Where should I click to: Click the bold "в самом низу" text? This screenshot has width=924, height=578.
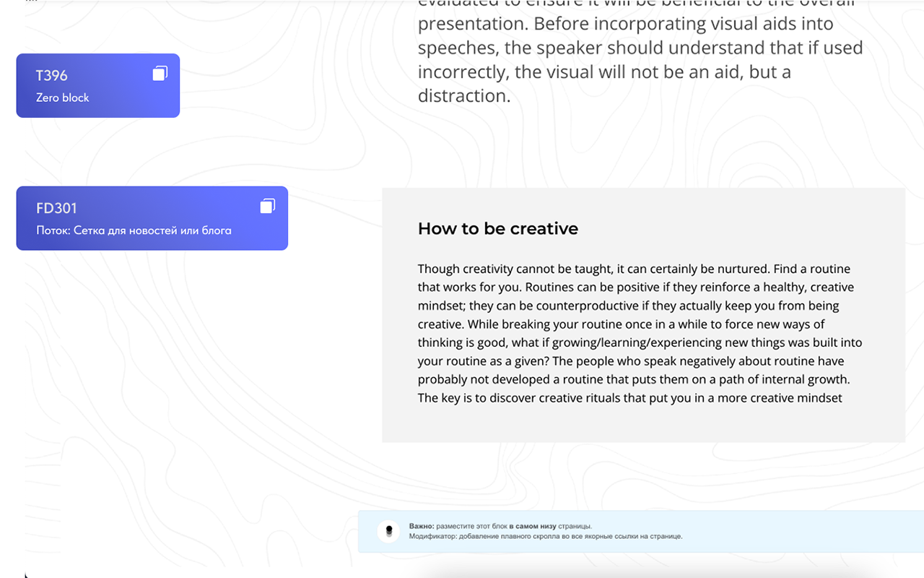[533, 526]
